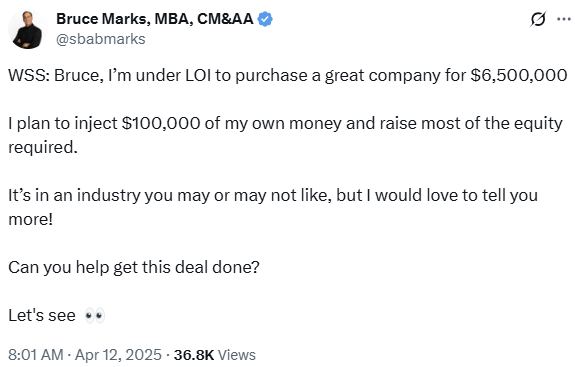
Task: Click the 8:01 AM timestamp
Action: (36, 355)
